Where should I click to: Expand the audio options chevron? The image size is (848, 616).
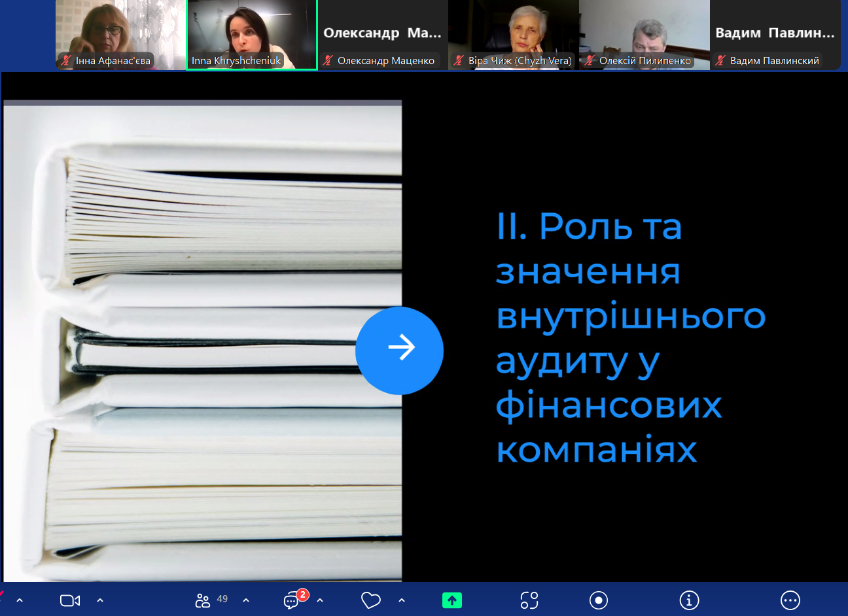pyautogui.click(x=20, y=600)
